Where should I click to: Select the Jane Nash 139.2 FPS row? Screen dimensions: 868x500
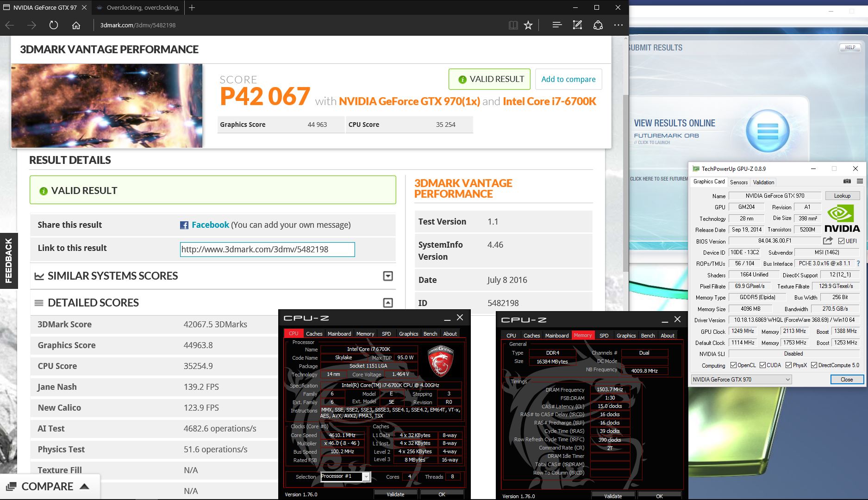point(155,387)
